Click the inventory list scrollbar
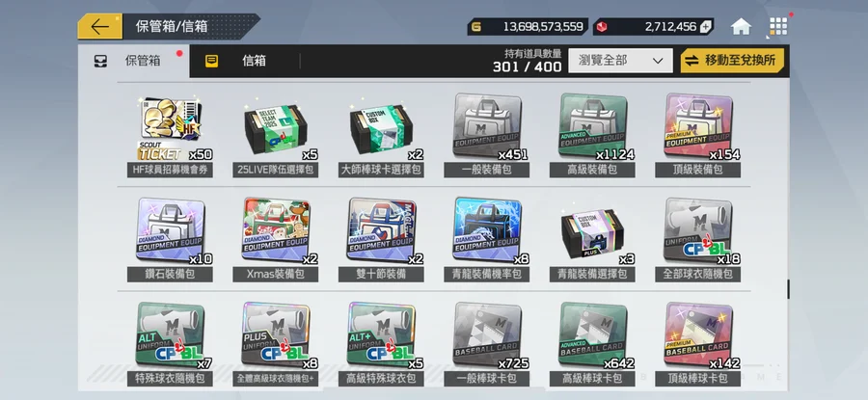 pyautogui.click(x=788, y=289)
